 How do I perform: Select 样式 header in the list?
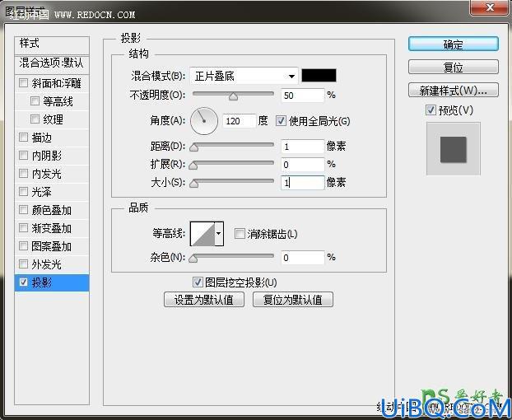52,46
